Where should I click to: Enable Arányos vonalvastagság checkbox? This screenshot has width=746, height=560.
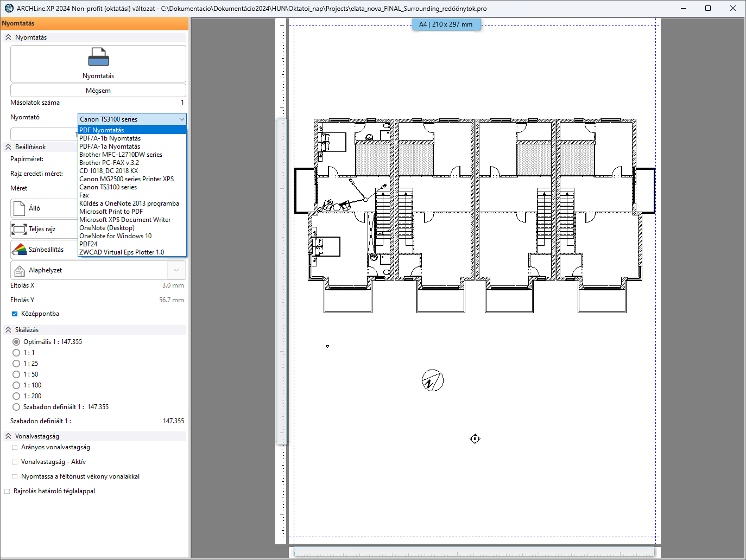[15, 448]
